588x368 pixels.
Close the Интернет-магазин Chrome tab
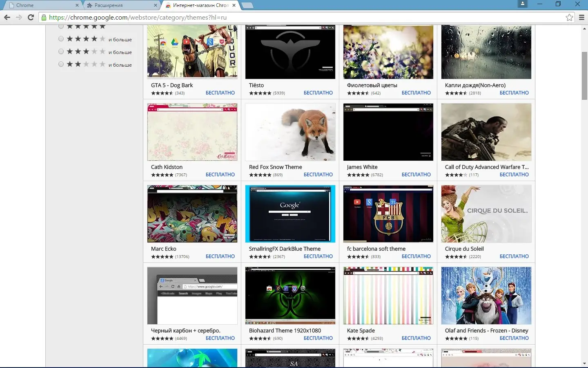[234, 5]
